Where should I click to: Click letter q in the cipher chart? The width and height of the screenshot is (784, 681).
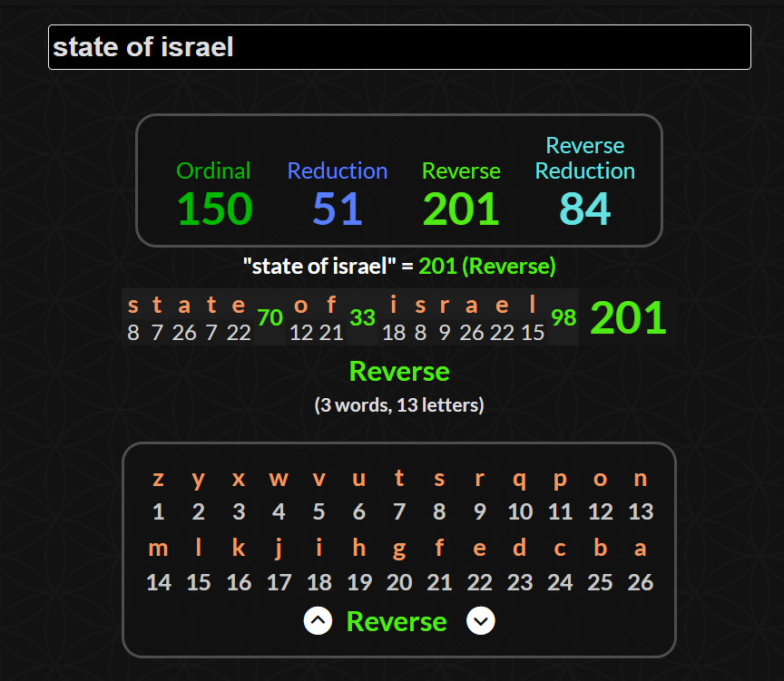(520, 480)
